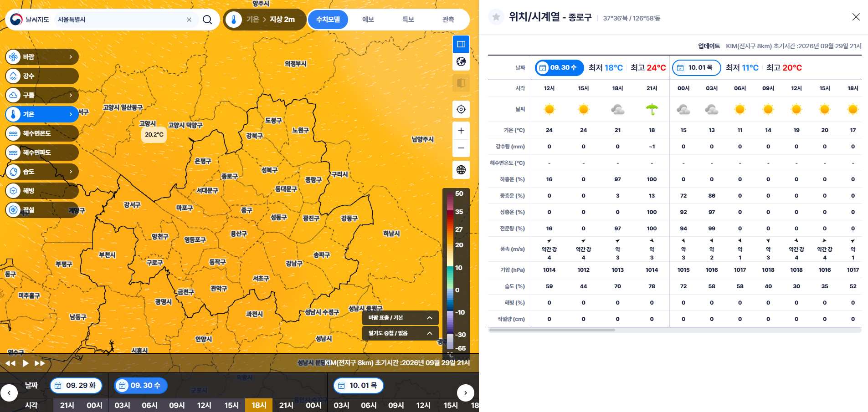Click the thermometer icon in 기온 breadcrumb

[234, 20]
